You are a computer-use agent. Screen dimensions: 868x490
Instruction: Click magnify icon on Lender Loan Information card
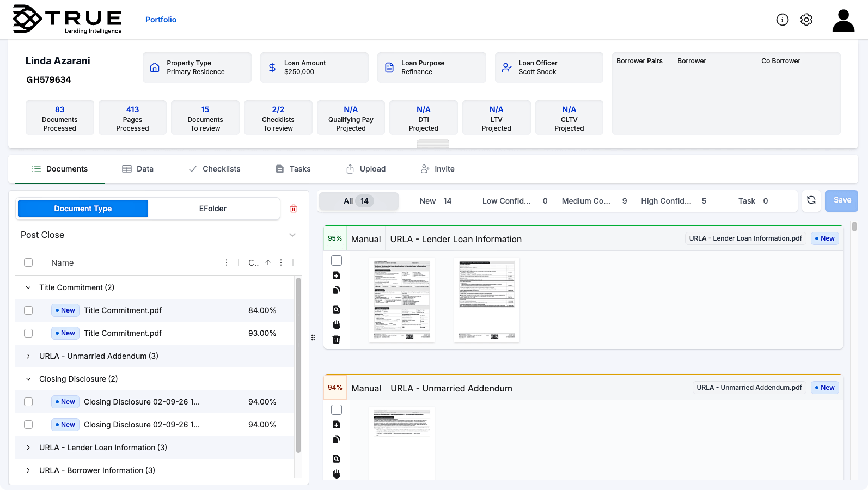336,310
